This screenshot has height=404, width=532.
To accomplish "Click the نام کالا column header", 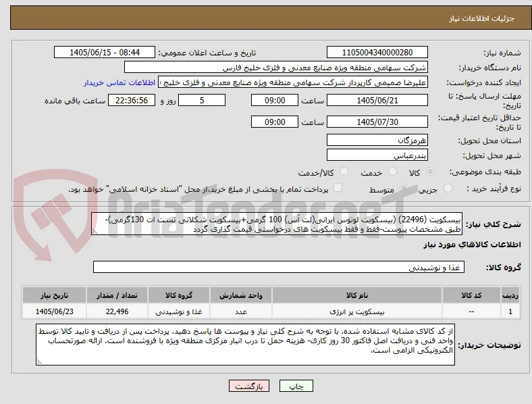I will pyautogui.click(x=357, y=295).
